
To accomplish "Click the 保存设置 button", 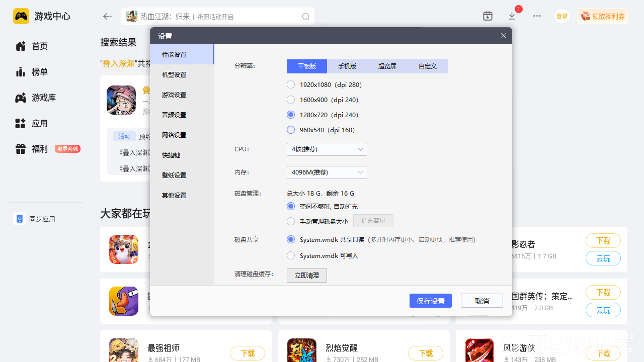I will [x=430, y=301].
